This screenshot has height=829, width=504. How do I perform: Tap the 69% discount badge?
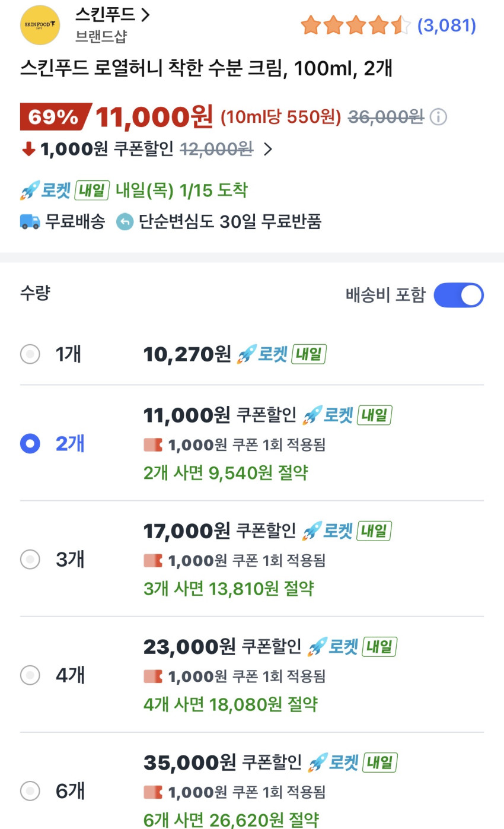coord(53,117)
